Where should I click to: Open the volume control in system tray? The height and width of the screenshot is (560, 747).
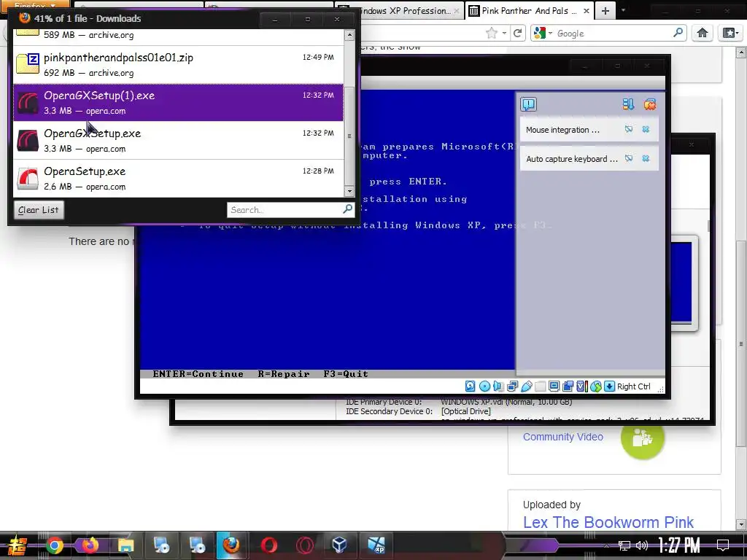642,545
